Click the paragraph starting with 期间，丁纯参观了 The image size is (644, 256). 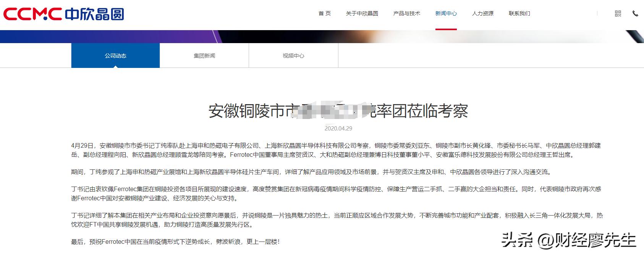312,172
